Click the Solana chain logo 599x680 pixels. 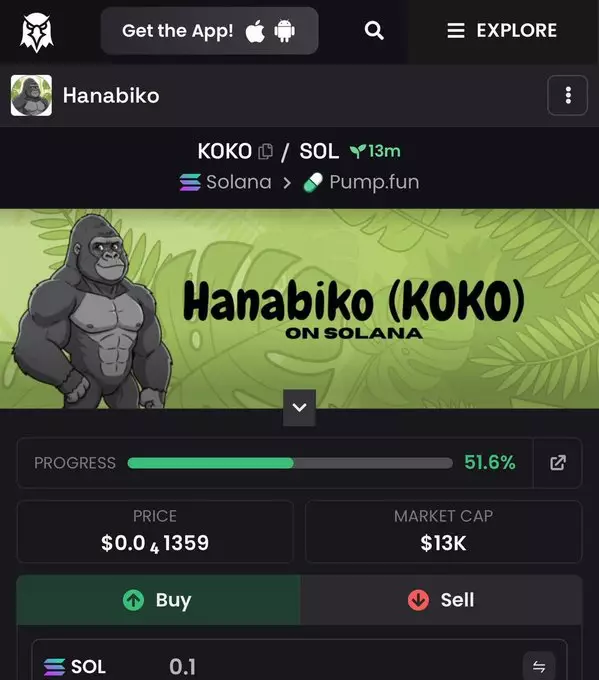click(190, 182)
